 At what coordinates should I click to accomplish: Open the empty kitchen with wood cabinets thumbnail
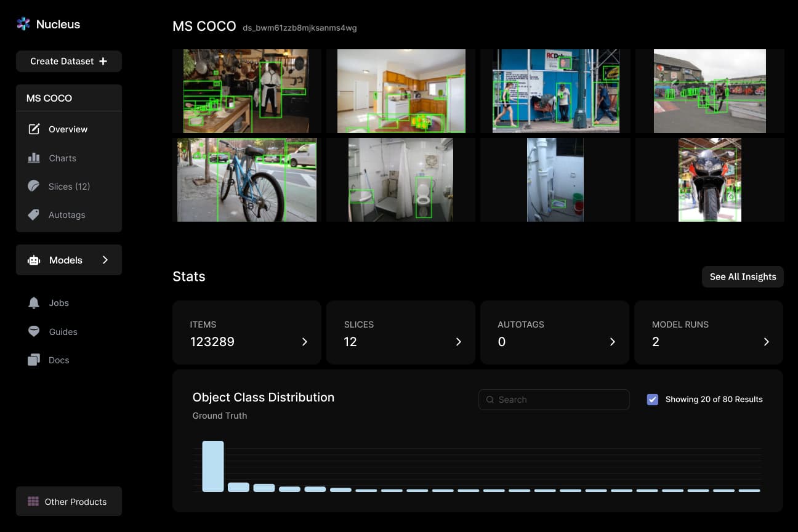[401, 91]
